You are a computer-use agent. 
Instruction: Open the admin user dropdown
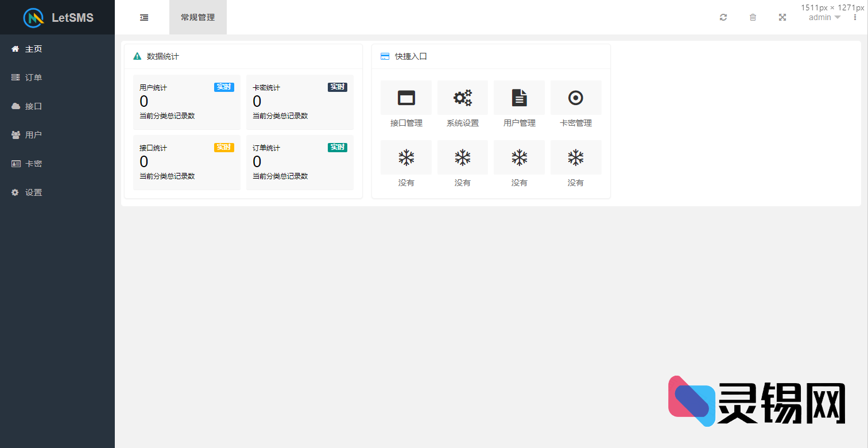pyautogui.click(x=824, y=18)
